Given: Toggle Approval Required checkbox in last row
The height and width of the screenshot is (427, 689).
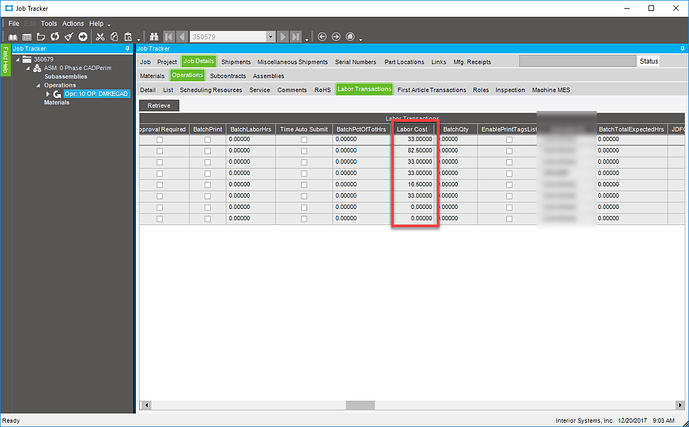Looking at the screenshot, I should 160,219.
